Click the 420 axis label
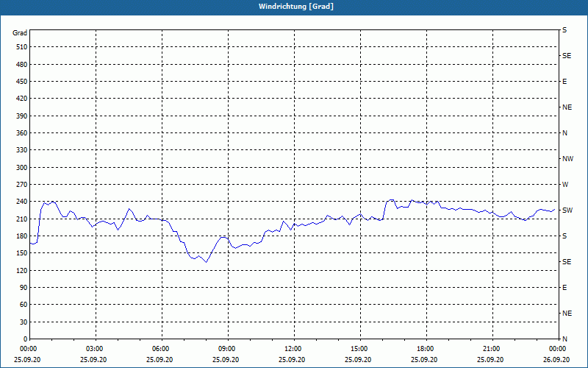The width and height of the screenshot is (588, 368). [x=22, y=99]
